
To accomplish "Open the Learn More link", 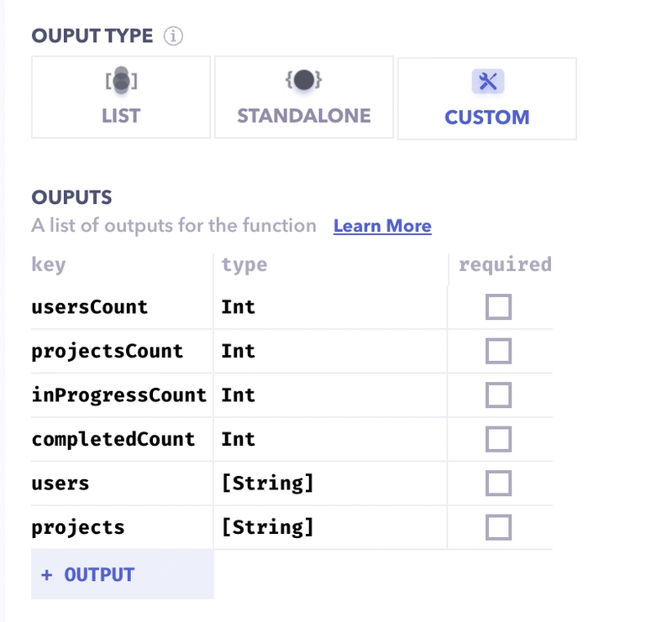I will pyautogui.click(x=382, y=226).
